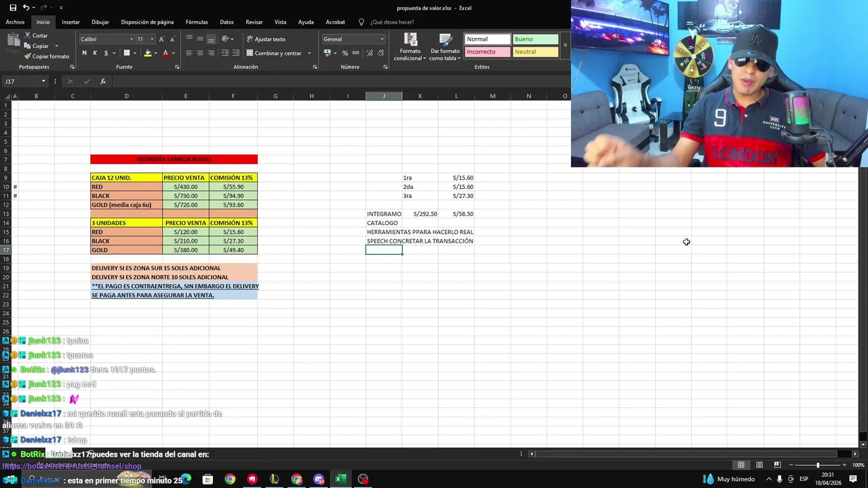The image size is (868, 488).
Task: Decrease font size with the small A
Action: (x=172, y=39)
